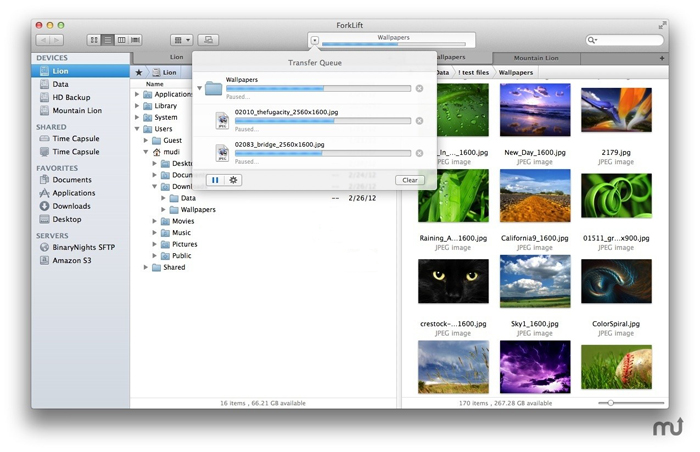The image size is (700, 452).
Task: Expand the System folder
Action: pos(137,117)
